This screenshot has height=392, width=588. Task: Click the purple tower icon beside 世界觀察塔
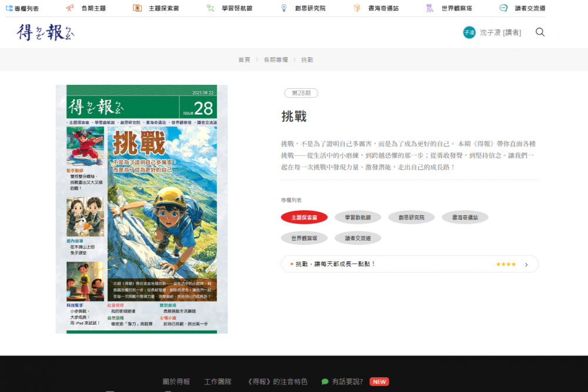click(430, 8)
